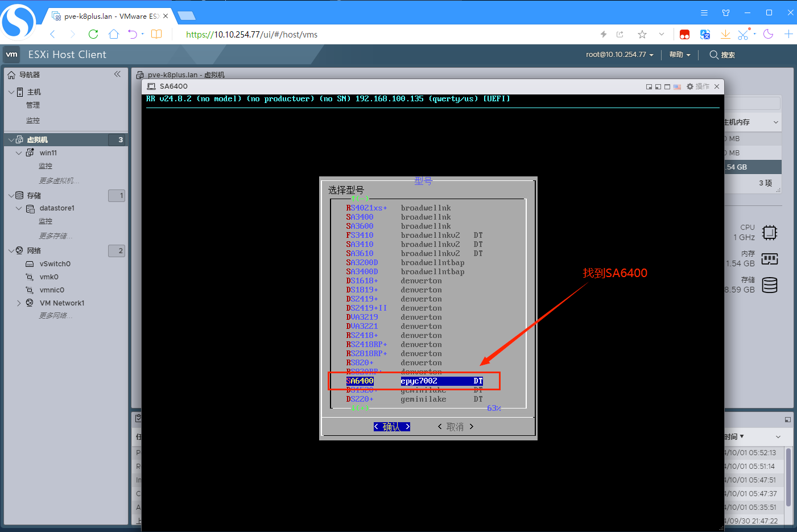This screenshot has height=532, width=797.
Task: Select the FS3410 broadwellnkv2 model row
Action: click(415, 235)
